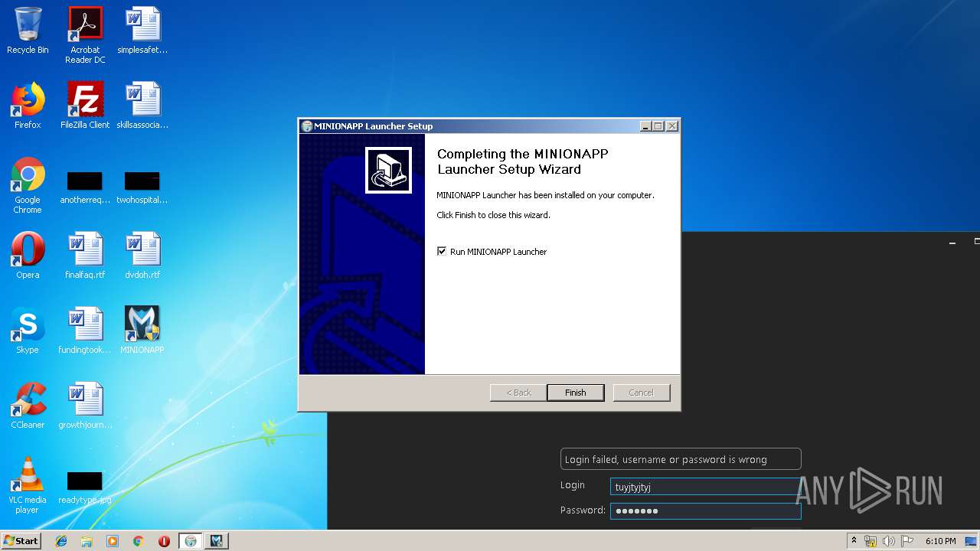Open Internet Explorer in taskbar
This screenshot has width=980, height=551.
coord(61,541)
